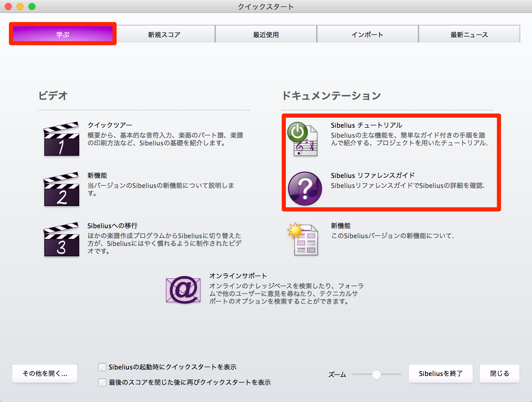Switch to the インポート tab
Screen dimensions: 532x402
(x=368, y=34)
